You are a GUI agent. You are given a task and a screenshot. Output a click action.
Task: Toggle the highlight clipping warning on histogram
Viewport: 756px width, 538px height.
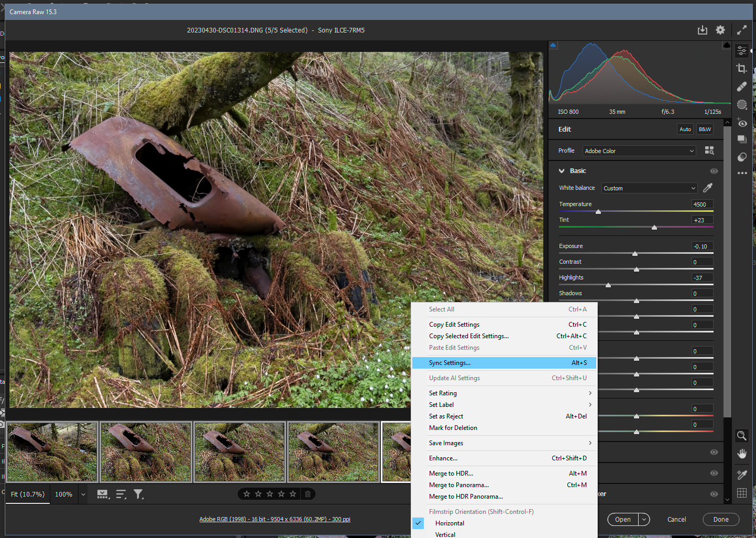click(x=726, y=45)
